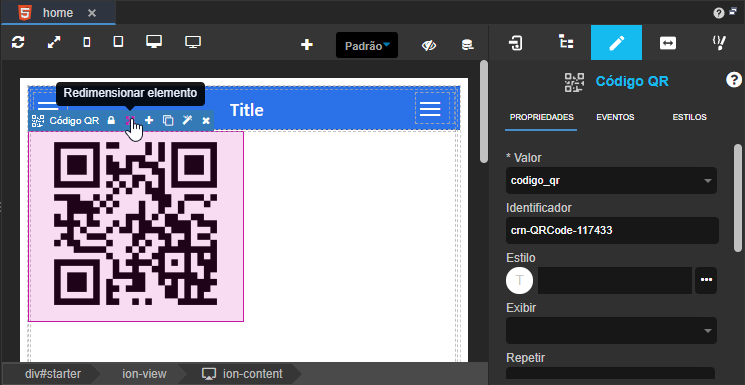Click the plus add icon in toolbar
745x385 pixels.
coord(307,45)
